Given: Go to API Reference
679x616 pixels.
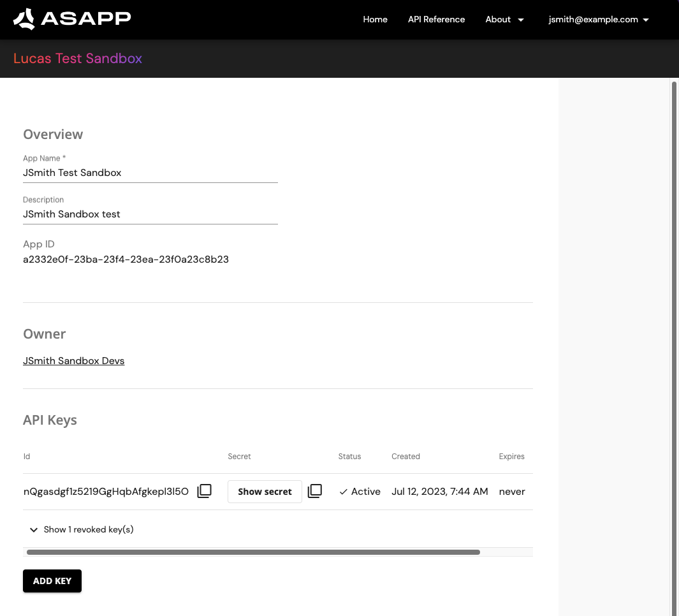Looking at the screenshot, I should [436, 20].
